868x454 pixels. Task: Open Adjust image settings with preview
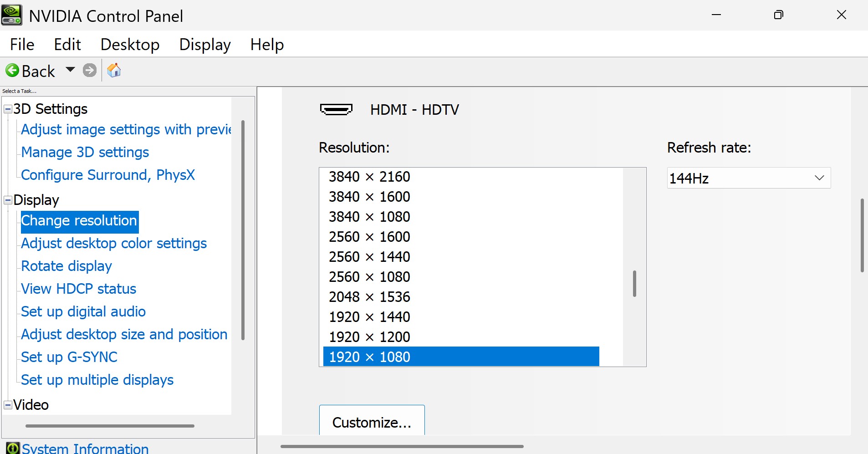click(126, 130)
